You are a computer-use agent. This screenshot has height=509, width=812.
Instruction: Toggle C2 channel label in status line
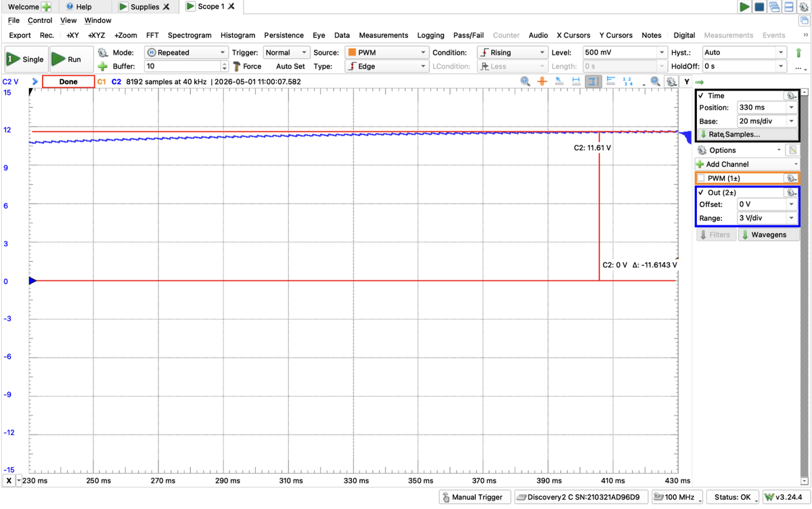pos(116,81)
